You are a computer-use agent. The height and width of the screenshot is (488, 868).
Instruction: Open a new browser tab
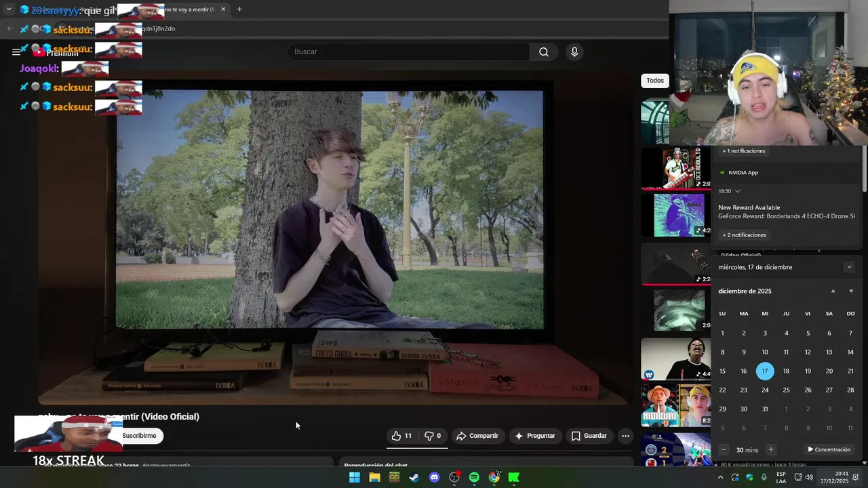(239, 9)
